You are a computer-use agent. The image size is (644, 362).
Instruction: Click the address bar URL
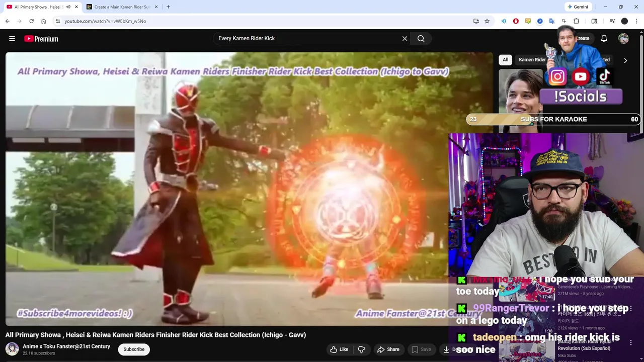pyautogui.click(x=105, y=21)
